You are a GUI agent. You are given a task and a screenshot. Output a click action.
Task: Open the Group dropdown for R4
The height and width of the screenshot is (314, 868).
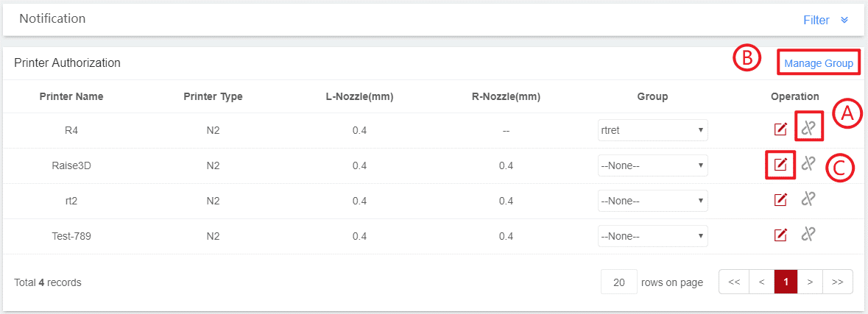pyautogui.click(x=652, y=130)
